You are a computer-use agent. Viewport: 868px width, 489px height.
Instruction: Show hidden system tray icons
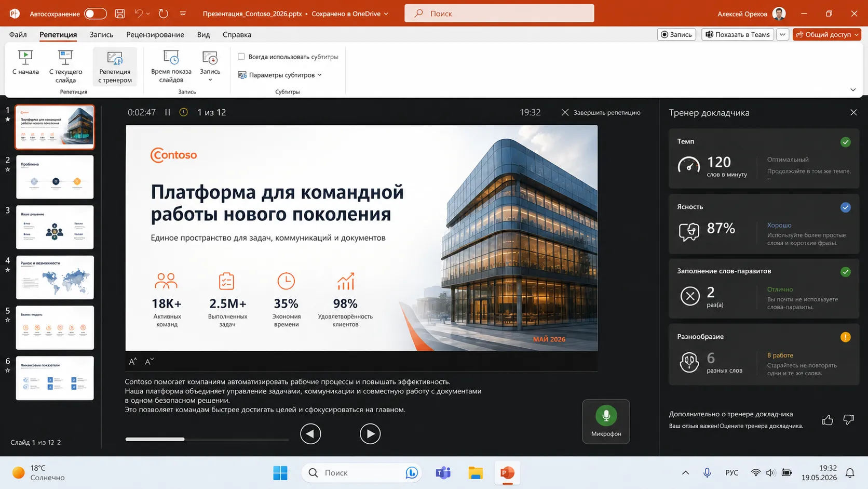[x=685, y=473]
